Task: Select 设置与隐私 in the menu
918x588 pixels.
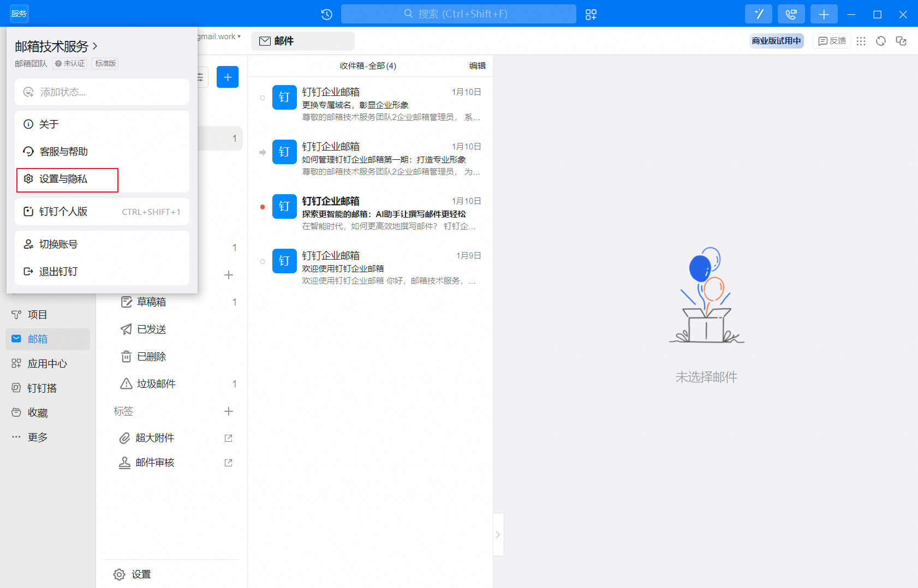Action: point(63,179)
